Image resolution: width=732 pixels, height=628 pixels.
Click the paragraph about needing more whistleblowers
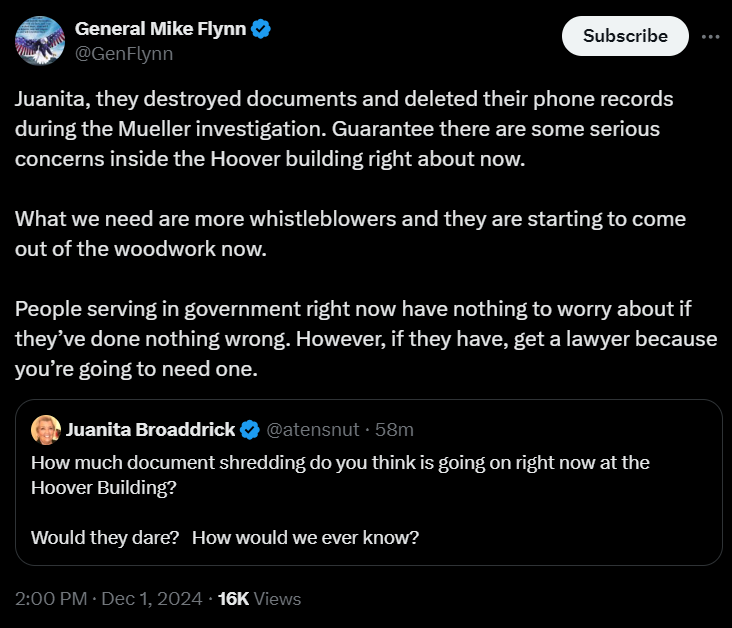click(x=350, y=233)
